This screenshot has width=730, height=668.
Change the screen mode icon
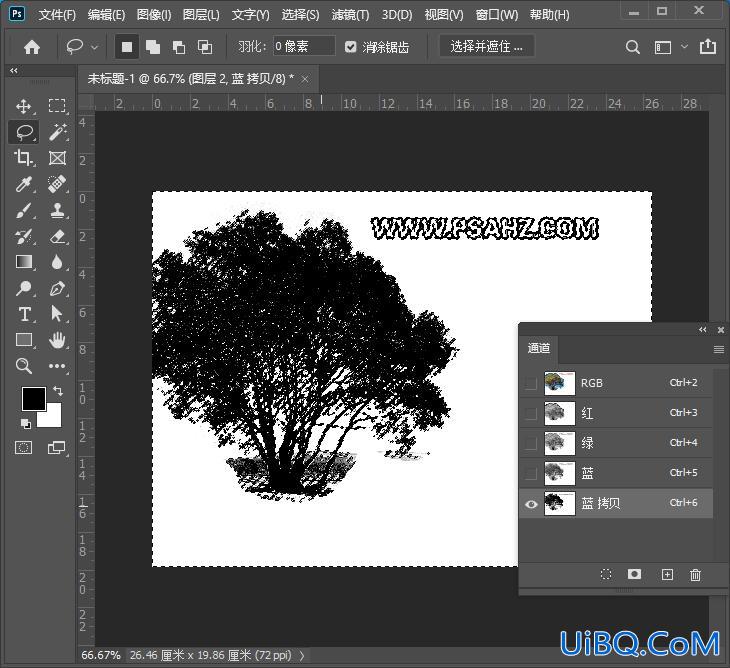(56, 448)
